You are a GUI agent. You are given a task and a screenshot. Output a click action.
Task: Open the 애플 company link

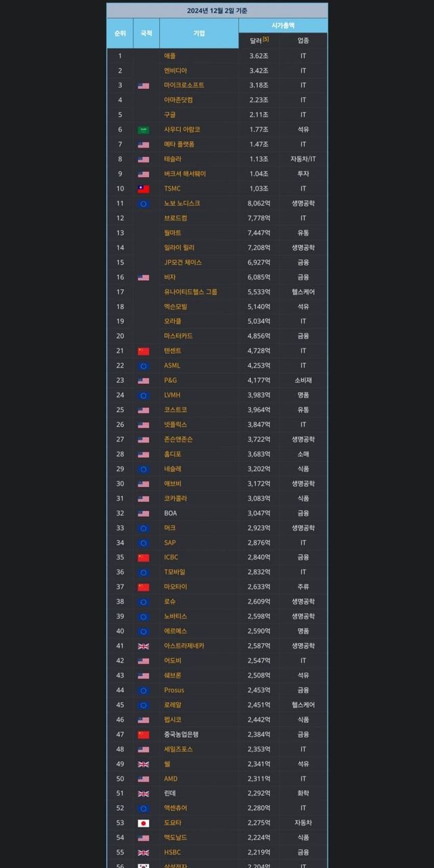(170, 56)
